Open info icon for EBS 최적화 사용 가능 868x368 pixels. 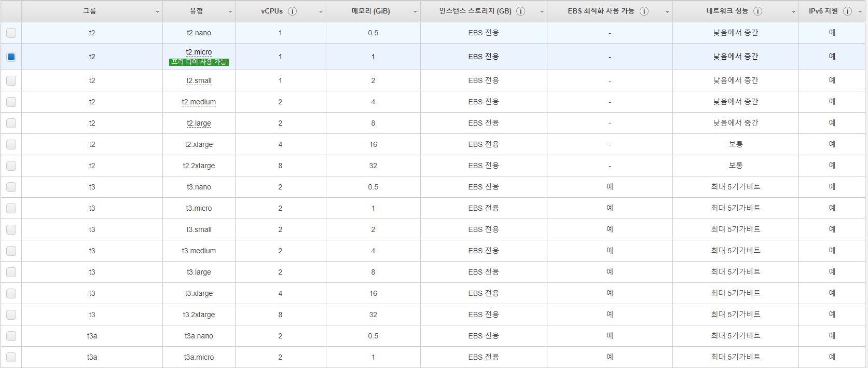coord(644,11)
